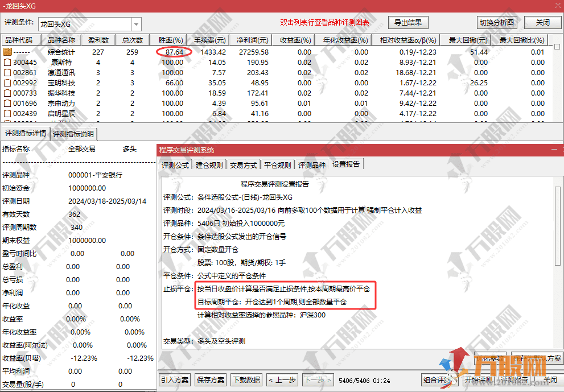Open the 评测条件 dropdown arrow
Viewport: 564px width, 392px height.
coord(137,24)
